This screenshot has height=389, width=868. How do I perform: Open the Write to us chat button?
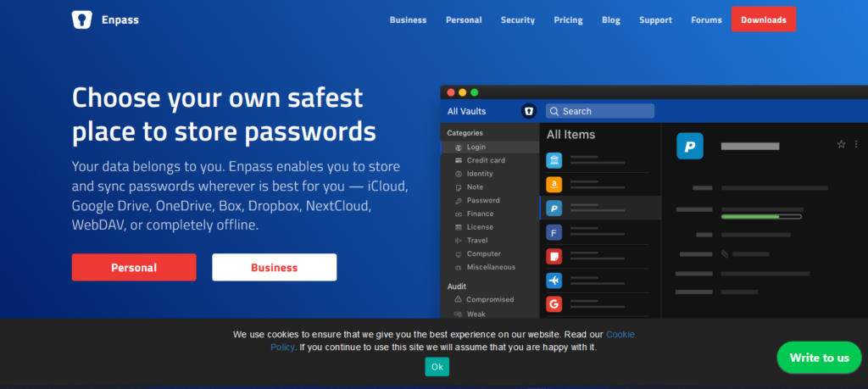[820, 358]
